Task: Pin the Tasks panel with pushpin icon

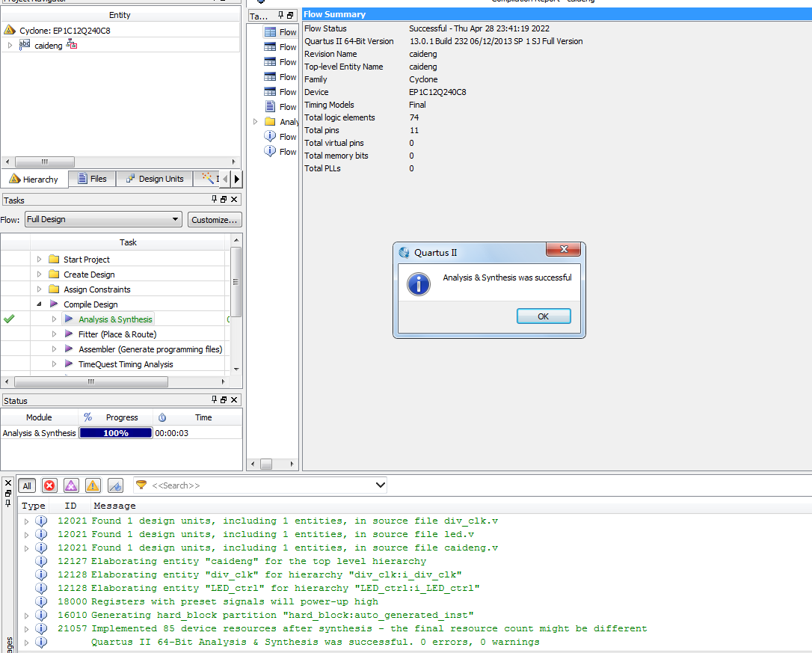Action: 214,200
